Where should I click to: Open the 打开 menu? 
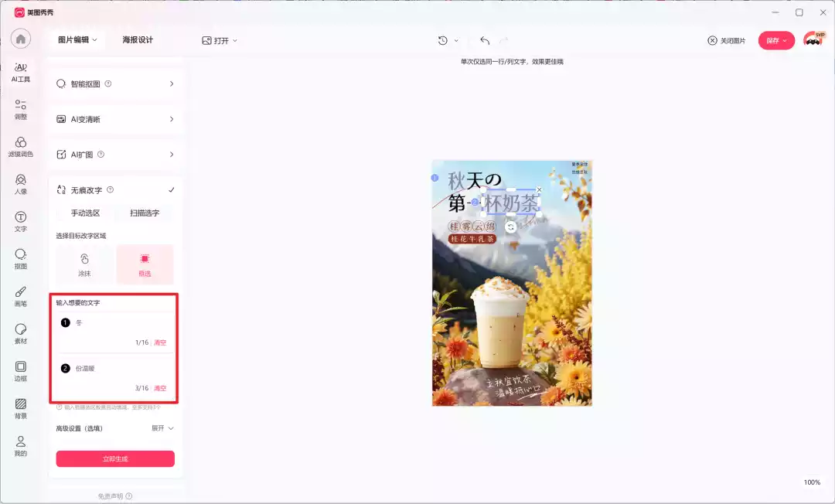220,40
